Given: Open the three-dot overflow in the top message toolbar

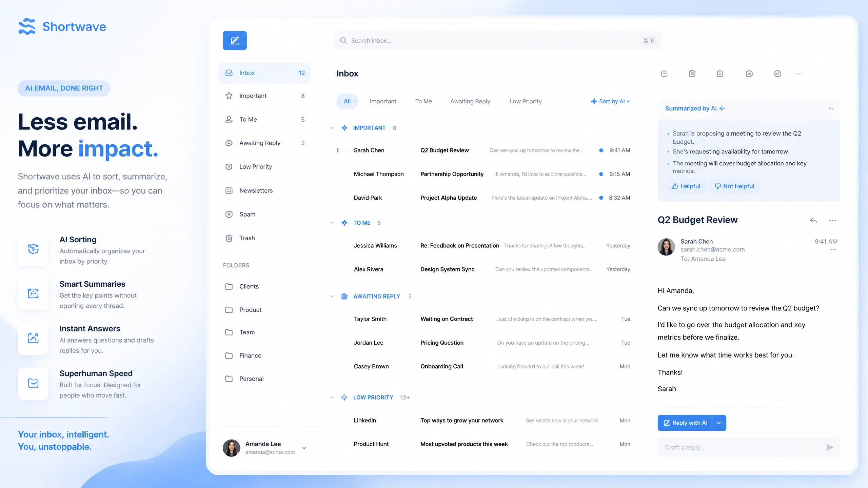Looking at the screenshot, I should (798, 74).
